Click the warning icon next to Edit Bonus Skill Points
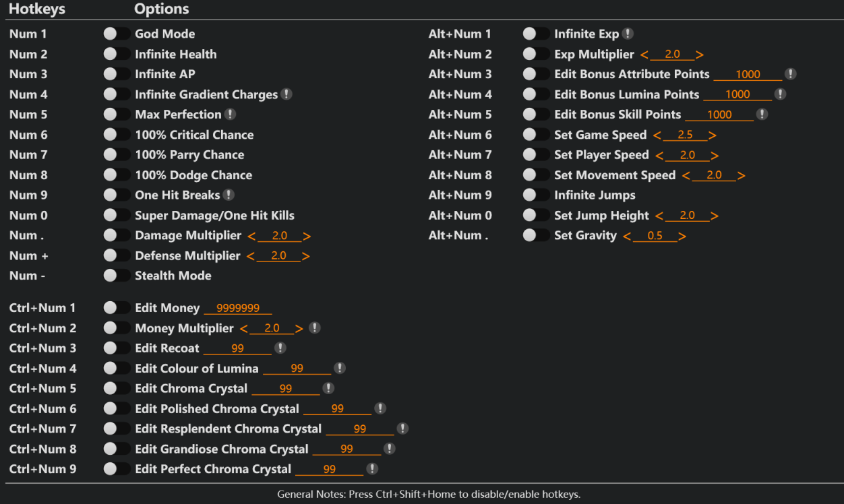The height and width of the screenshot is (504, 844). coord(762,114)
